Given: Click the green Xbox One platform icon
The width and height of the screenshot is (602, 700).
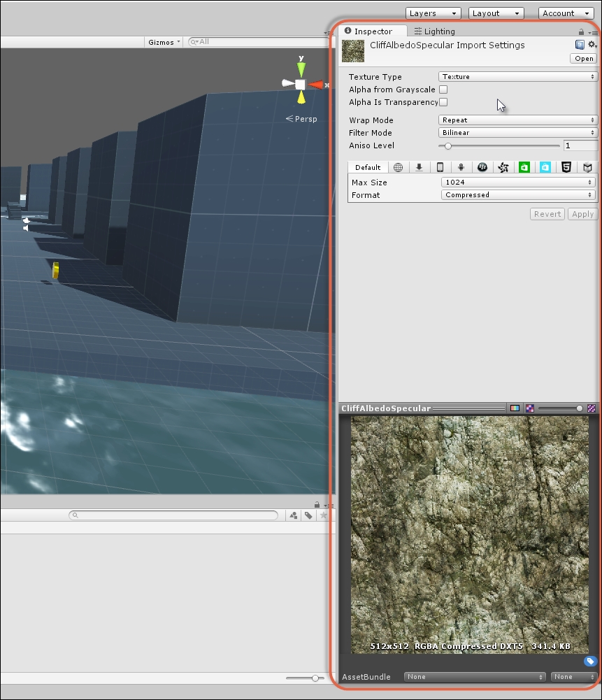Looking at the screenshot, I should click(x=524, y=167).
